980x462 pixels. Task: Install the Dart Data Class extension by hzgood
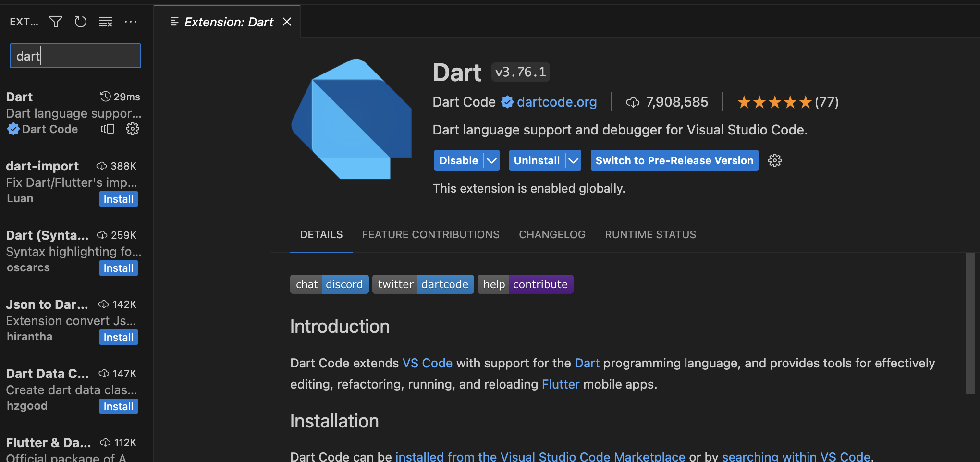[118, 406]
